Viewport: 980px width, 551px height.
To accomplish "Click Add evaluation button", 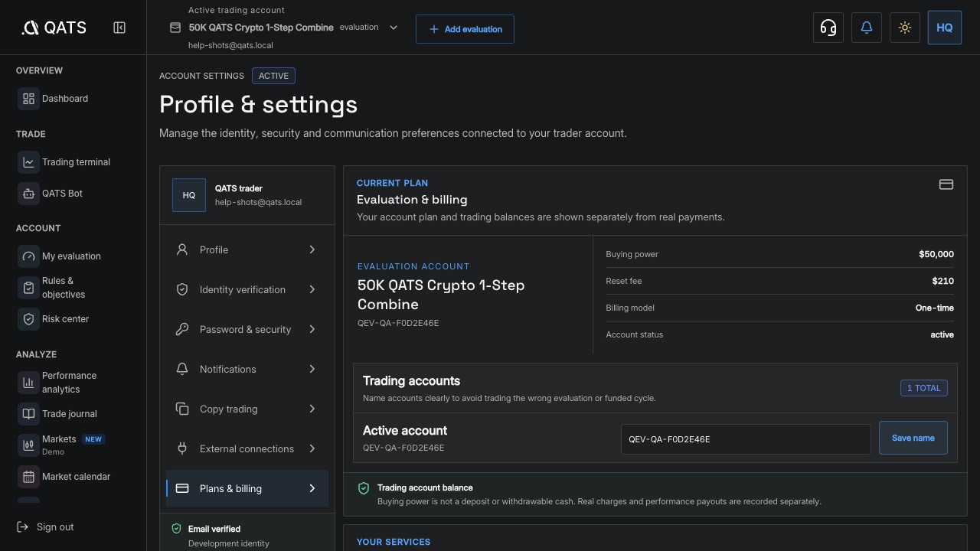I will click(465, 29).
